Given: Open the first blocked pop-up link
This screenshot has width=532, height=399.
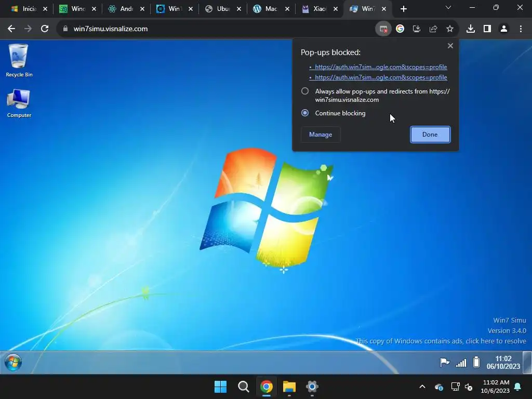Looking at the screenshot, I should 381,67.
